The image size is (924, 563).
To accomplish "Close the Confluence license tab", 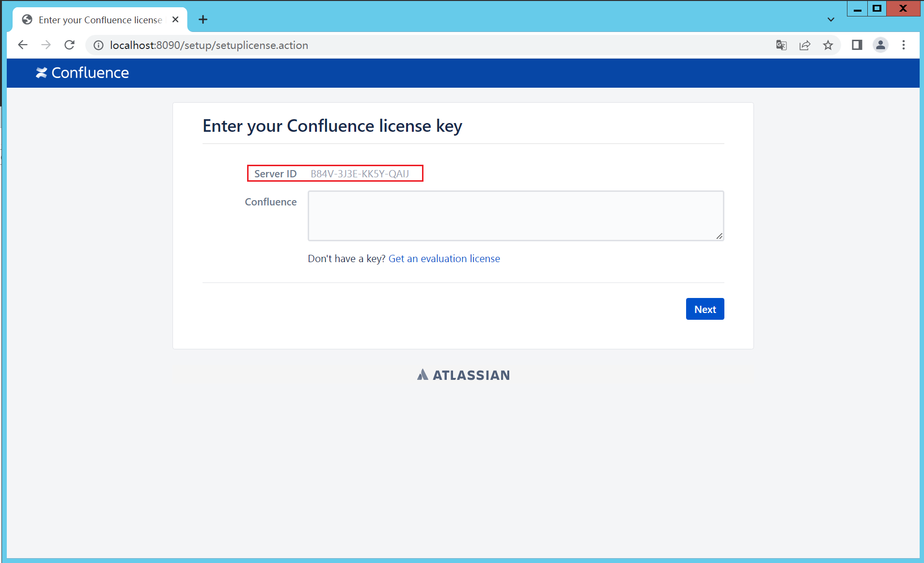I will pyautogui.click(x=175, y=20).
